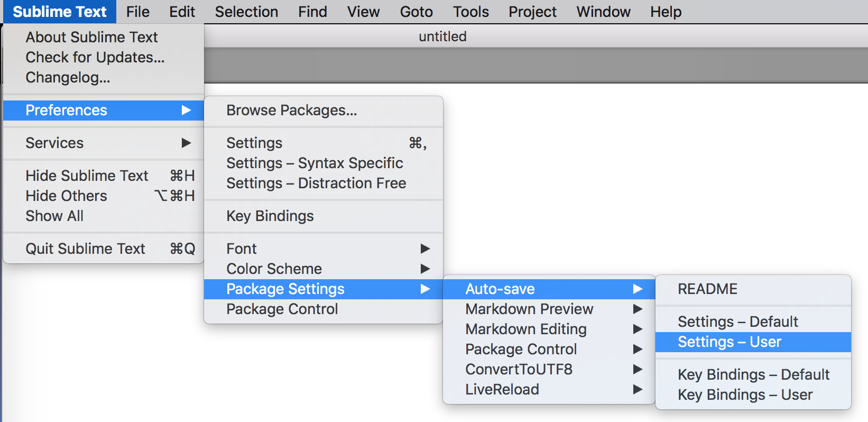This screenshot has height=422, width=868.
Task: Open Key Bindings – User for Auto-save
Action: [x=745, y=395]
